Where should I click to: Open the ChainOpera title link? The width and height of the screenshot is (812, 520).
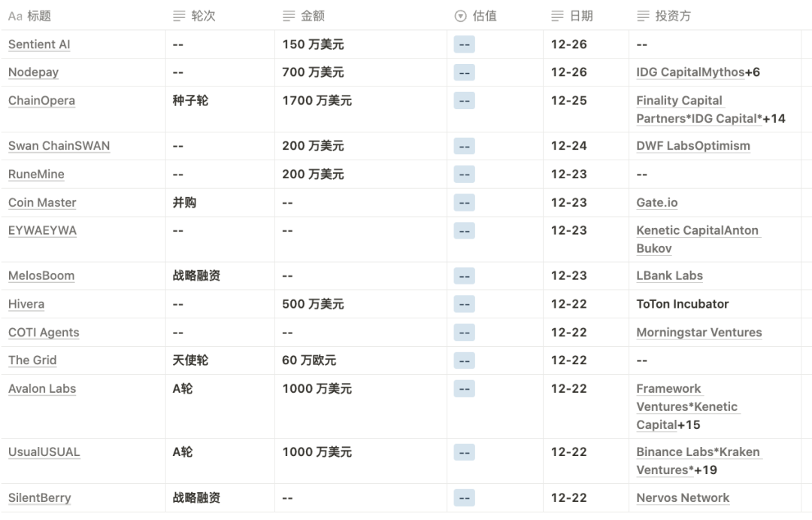click(x=42, y=101)
